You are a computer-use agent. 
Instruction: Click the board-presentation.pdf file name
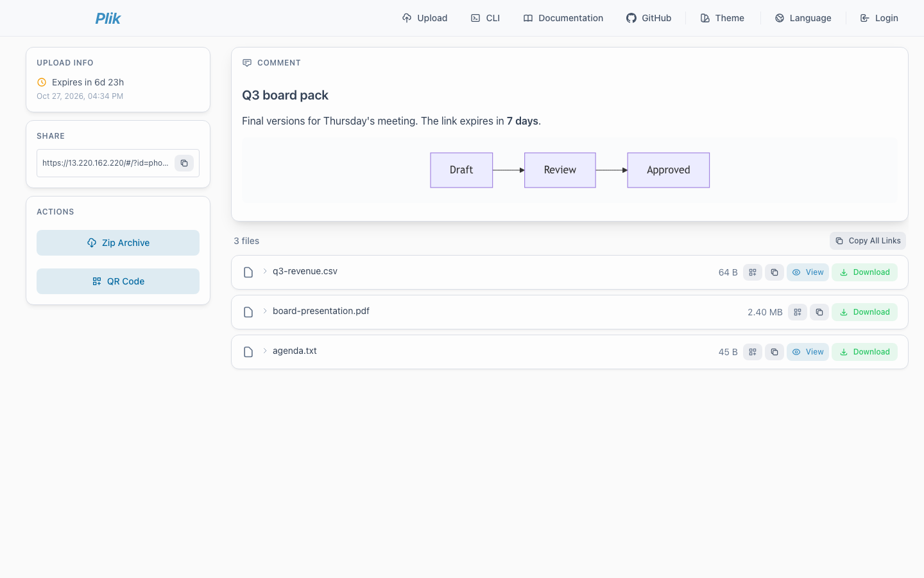click(x=321, y=311)
